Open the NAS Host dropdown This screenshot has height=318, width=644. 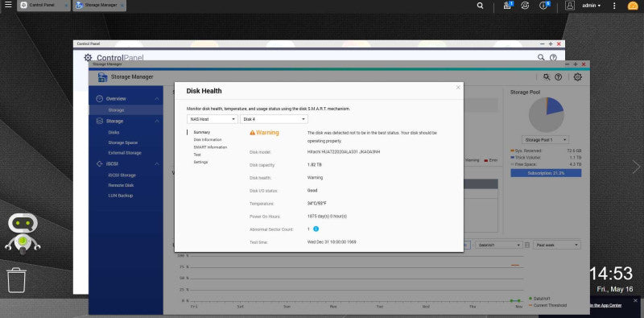coord(213,119)
